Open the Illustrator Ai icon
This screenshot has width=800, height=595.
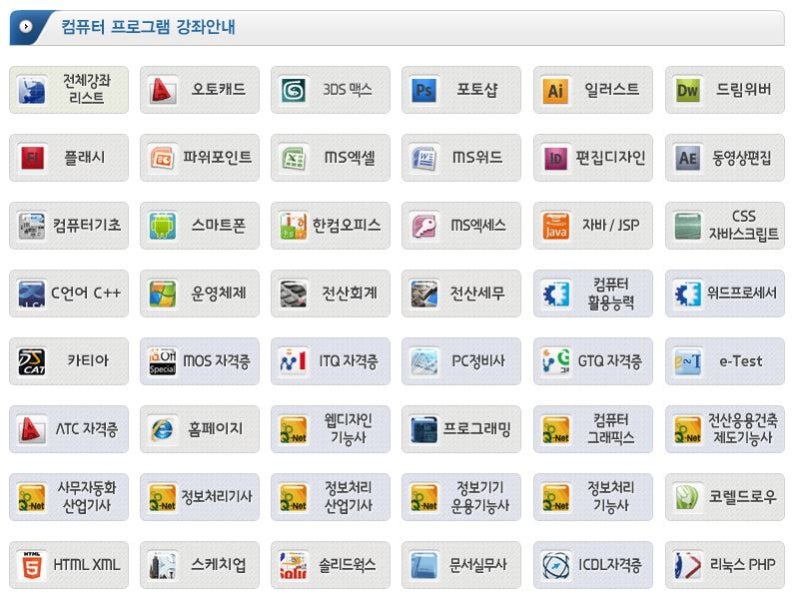pyautogui.click(x=556, y=90)
